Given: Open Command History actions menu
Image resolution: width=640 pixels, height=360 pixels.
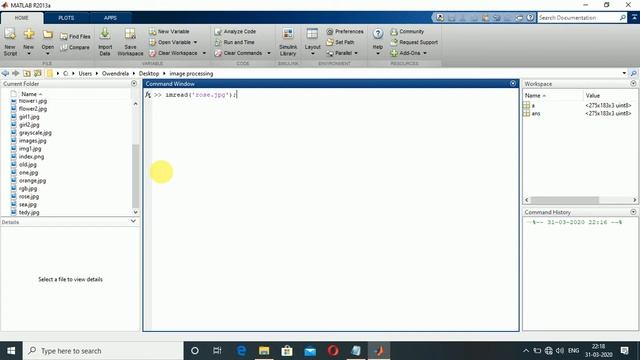Looking at the screenshot, I should (633, 212).
